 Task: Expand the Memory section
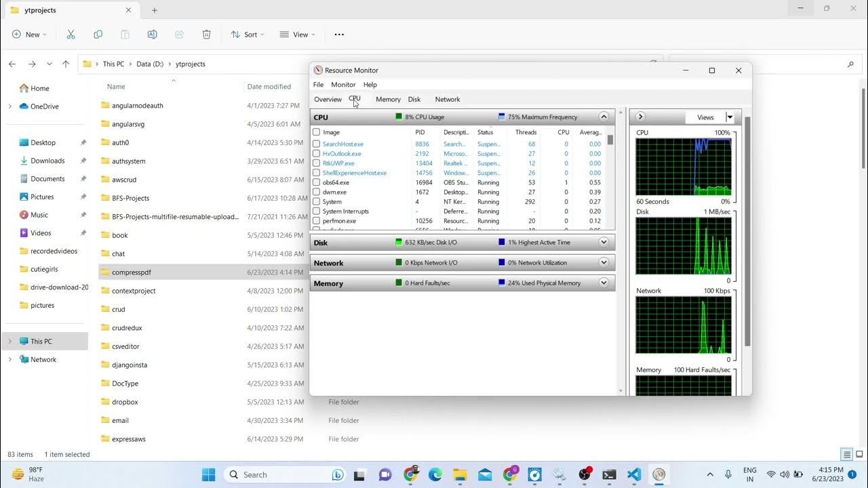tap(604, 283)
